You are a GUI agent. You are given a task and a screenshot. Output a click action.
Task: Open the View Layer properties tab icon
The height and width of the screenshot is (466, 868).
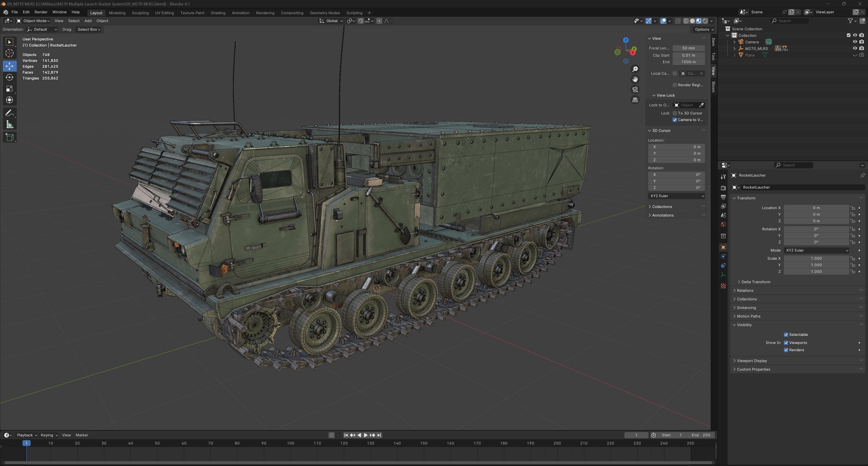[723, 206]
